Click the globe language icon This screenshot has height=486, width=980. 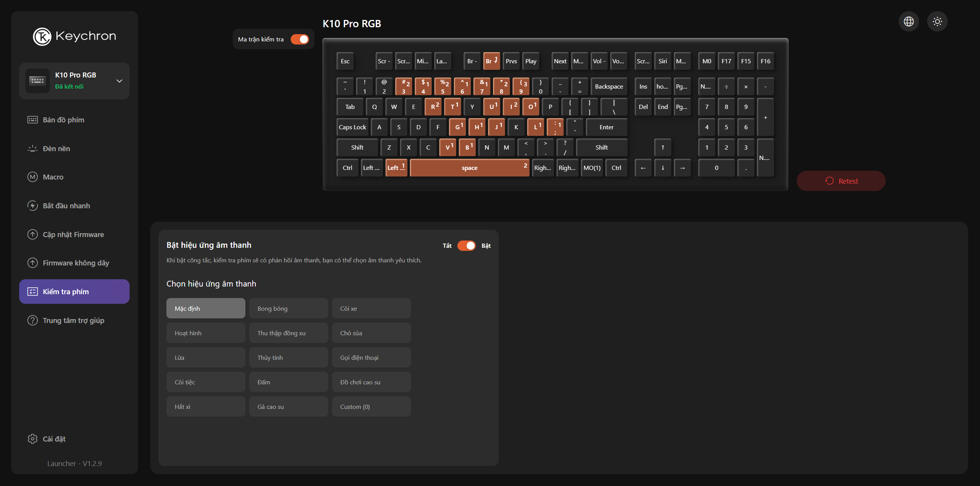click(x=908, y=21)
